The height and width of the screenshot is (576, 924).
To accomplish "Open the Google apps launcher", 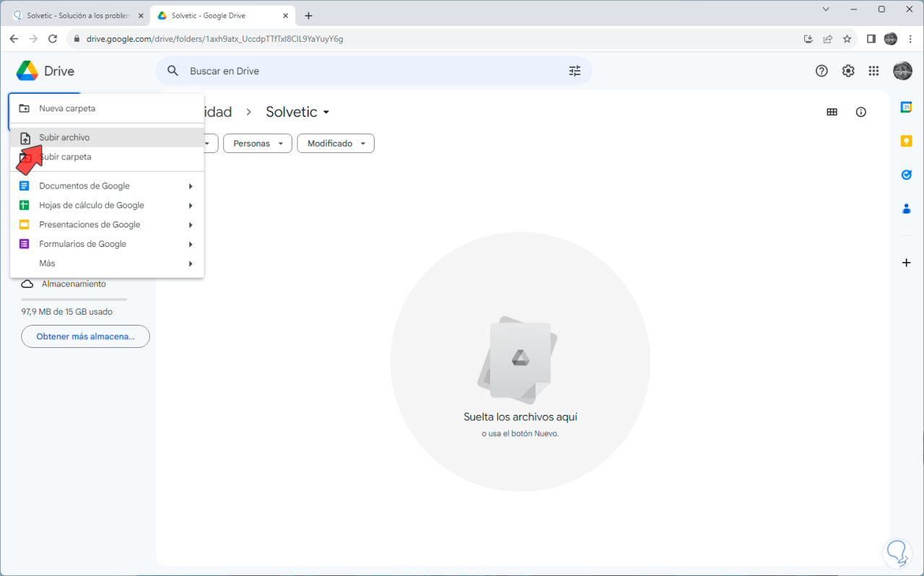I will pos(873,71).
